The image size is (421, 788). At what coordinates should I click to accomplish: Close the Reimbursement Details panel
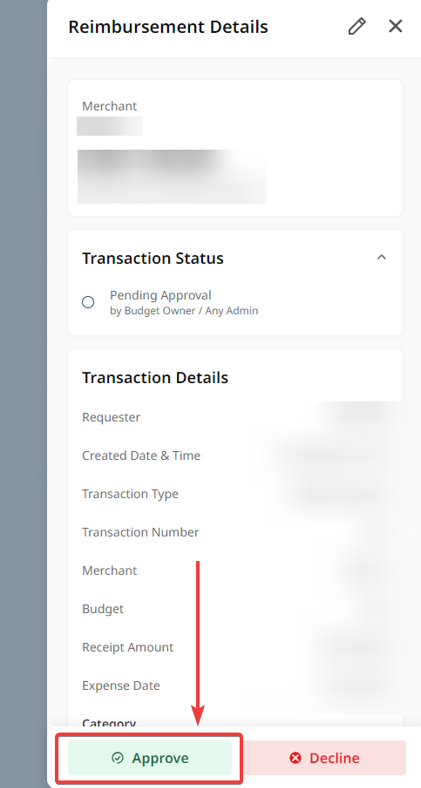click(395, 26)
